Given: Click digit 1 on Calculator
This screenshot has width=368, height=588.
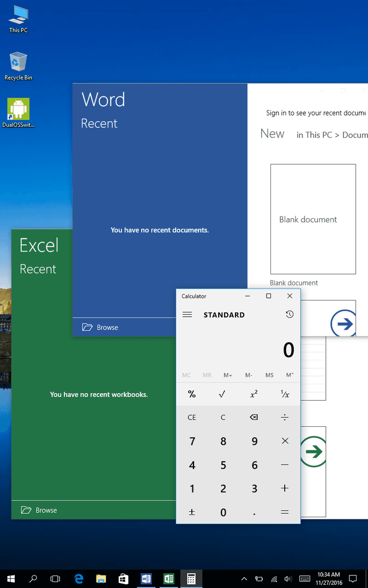Looking at the screenshot, I should [192, 488].
